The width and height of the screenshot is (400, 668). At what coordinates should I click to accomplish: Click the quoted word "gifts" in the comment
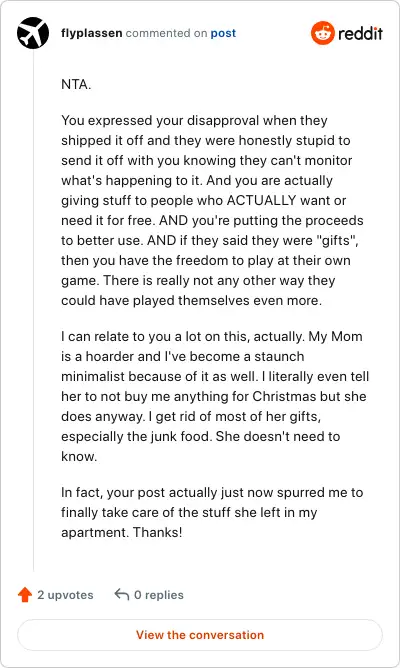click(336, 240)
